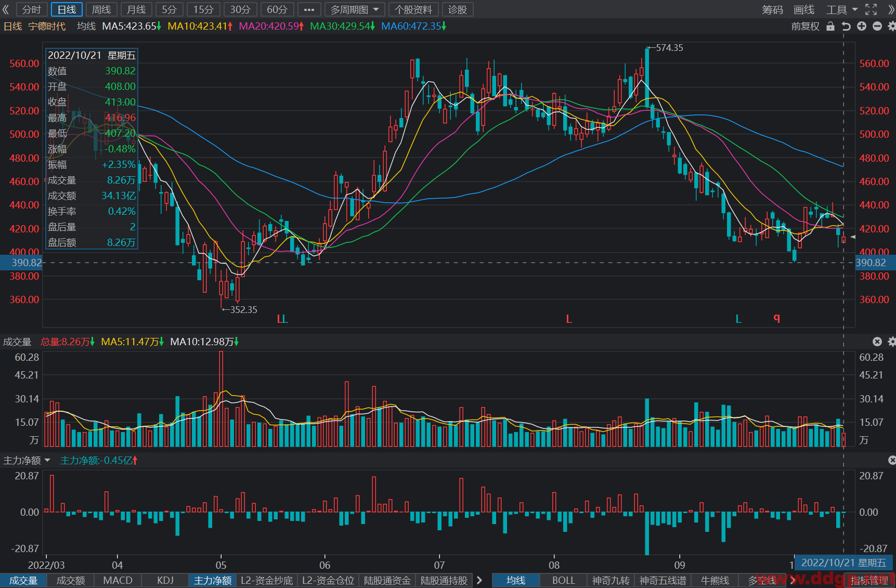This screenshot has width=896, height=588.
Task: Click MA10:423.41 value label
Action: (200, 26)
